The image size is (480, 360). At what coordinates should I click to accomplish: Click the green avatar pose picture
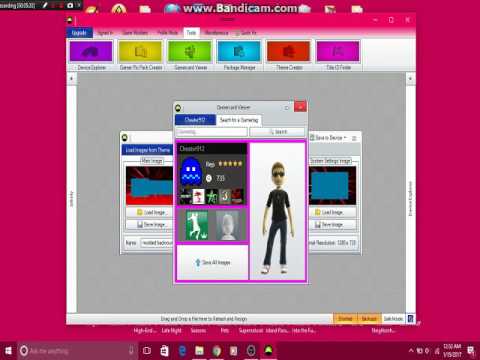pyautogui.click(x=196, y=225)
